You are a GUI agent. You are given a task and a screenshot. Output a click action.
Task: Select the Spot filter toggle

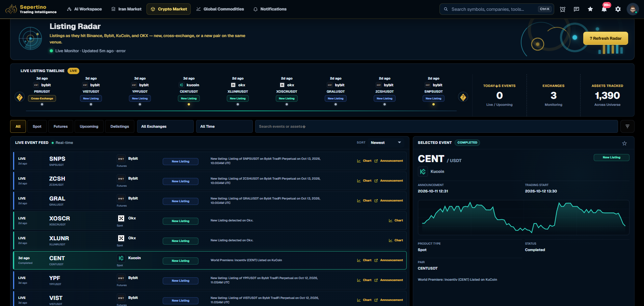(37, 126)
